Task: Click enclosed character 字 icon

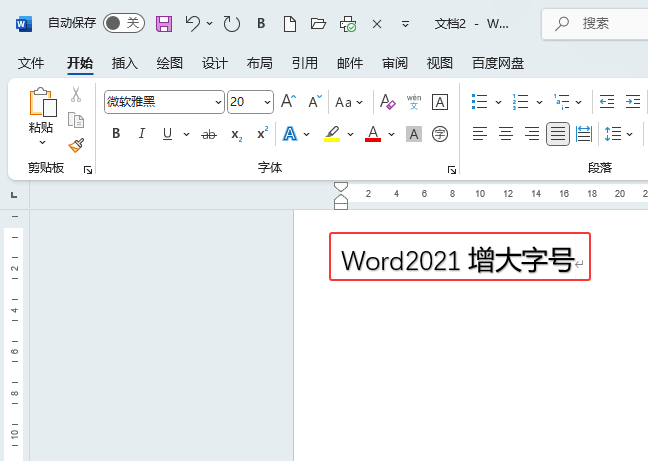Action: coord(440,134)
